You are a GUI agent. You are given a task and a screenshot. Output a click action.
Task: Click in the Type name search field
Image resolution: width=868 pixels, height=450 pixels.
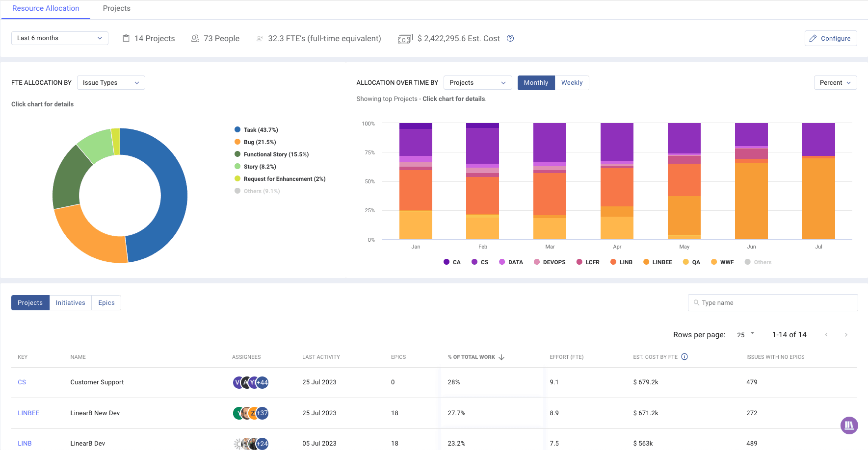point(773,303)
